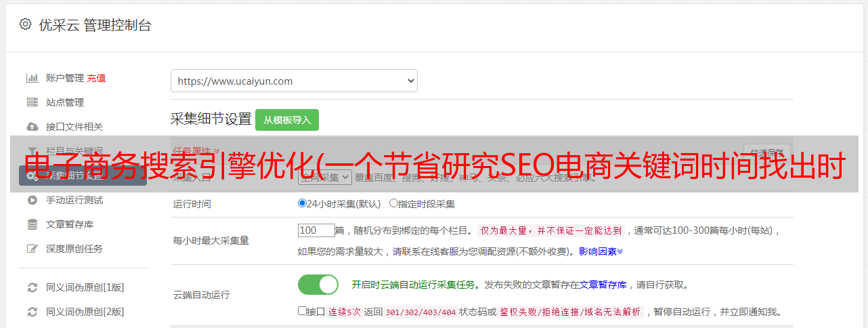Click the 优采云 管理控制台 title

(x=95, y=25)
